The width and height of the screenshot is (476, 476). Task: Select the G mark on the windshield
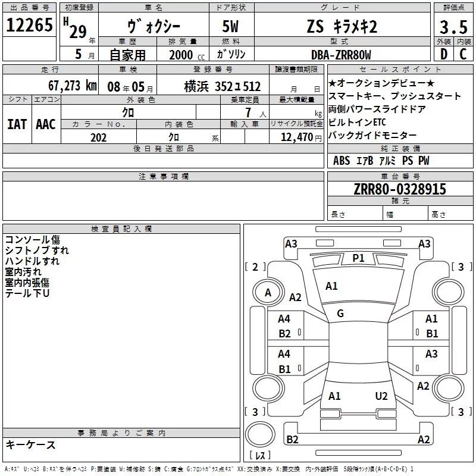(340, 314)
